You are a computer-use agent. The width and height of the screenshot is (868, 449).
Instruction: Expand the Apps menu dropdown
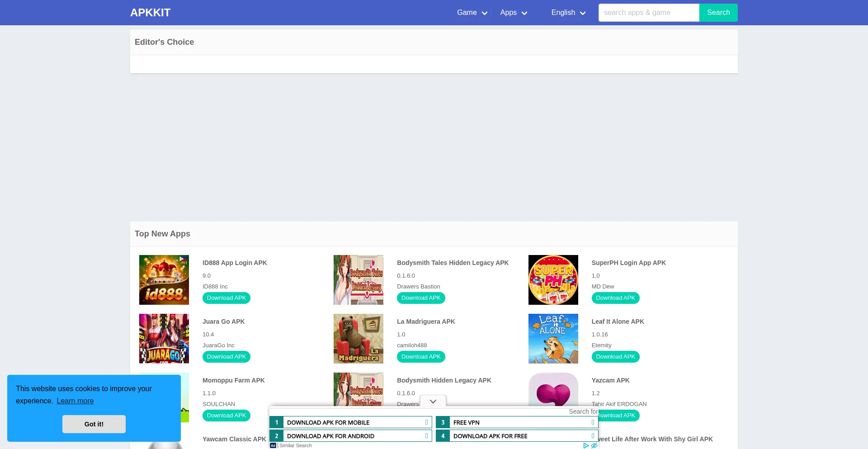click(x=514, y=13)
